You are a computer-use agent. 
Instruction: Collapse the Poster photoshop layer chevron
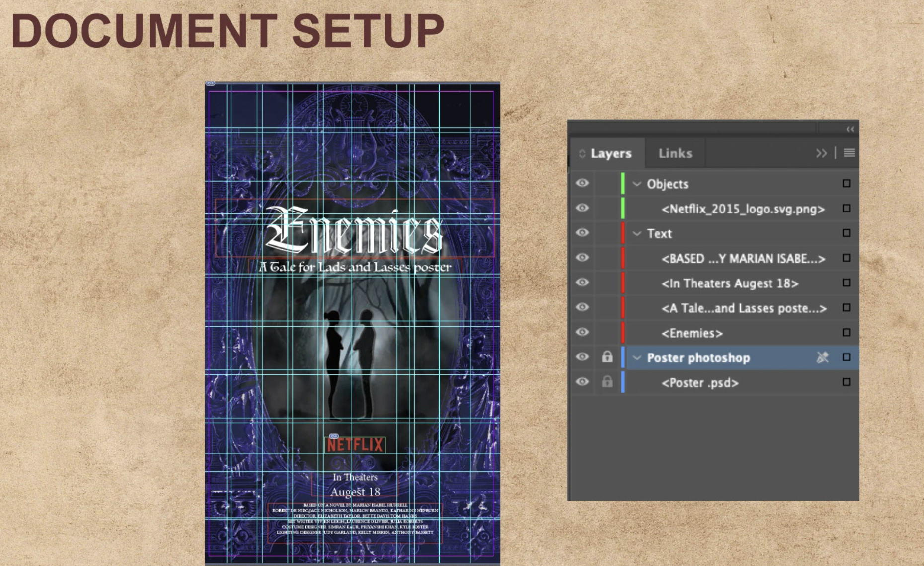(x=637, y=357)
